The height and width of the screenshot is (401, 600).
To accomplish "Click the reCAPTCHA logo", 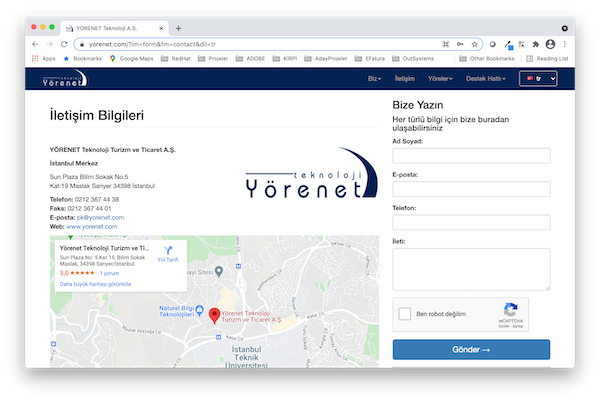I will coord(510,309).
